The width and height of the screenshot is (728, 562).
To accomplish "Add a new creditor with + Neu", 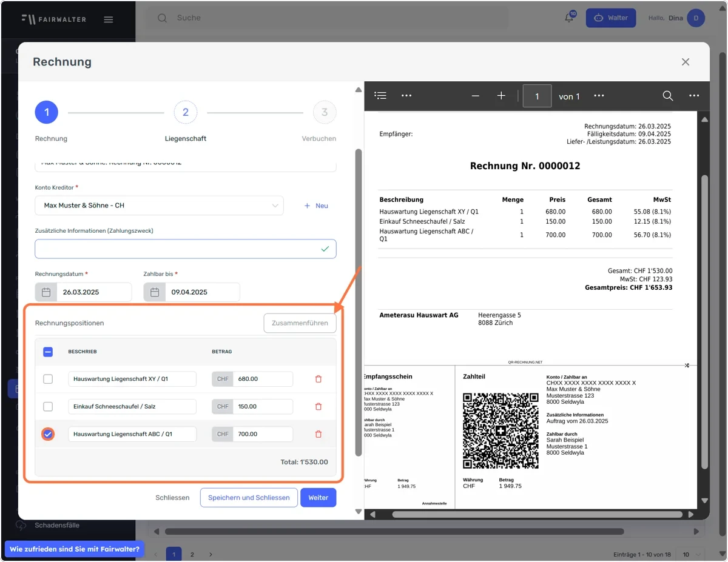I will [316, 206].
